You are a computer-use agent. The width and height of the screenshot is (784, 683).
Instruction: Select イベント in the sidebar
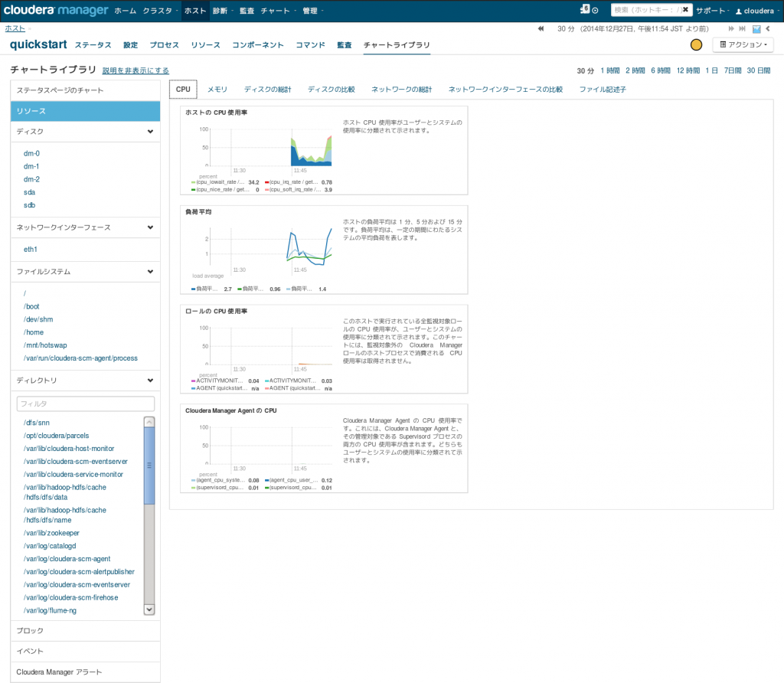86,652
